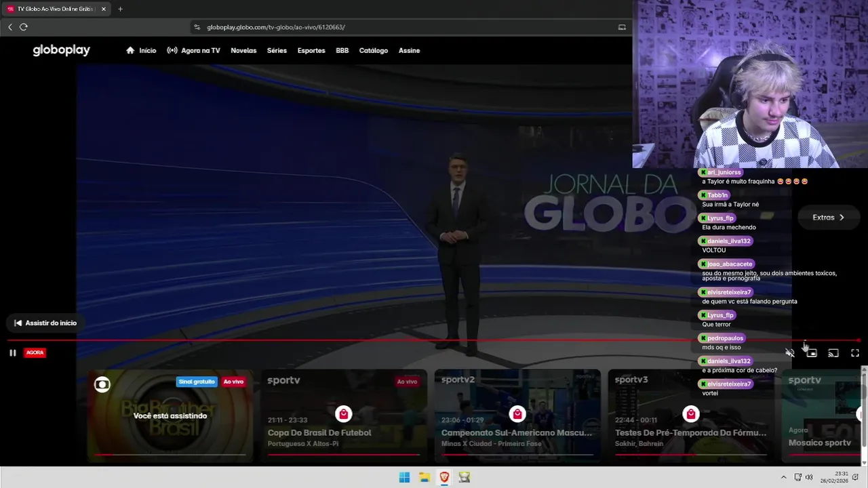The height and width of the screenshot is (488, 868).
Task: Click the Sinal gratuito badge
Action: tap(197, 382)
